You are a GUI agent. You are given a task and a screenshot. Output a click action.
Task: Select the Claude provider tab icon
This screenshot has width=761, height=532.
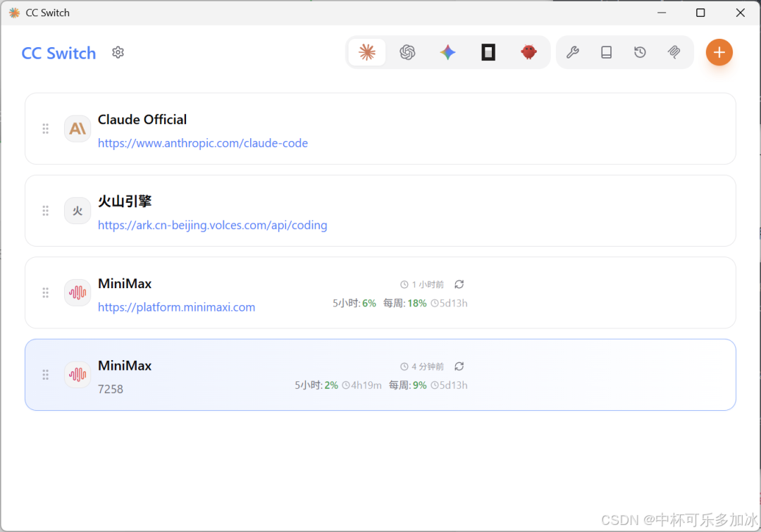366,52
